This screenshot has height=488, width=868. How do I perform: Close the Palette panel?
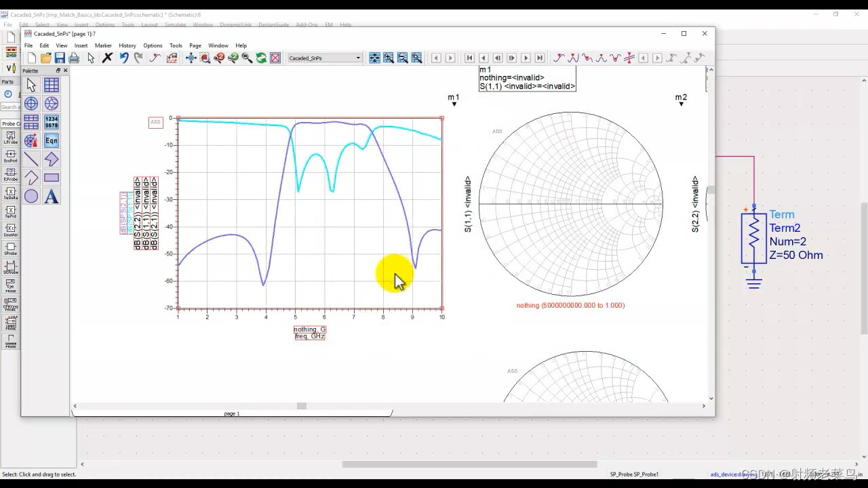[65, 70]
